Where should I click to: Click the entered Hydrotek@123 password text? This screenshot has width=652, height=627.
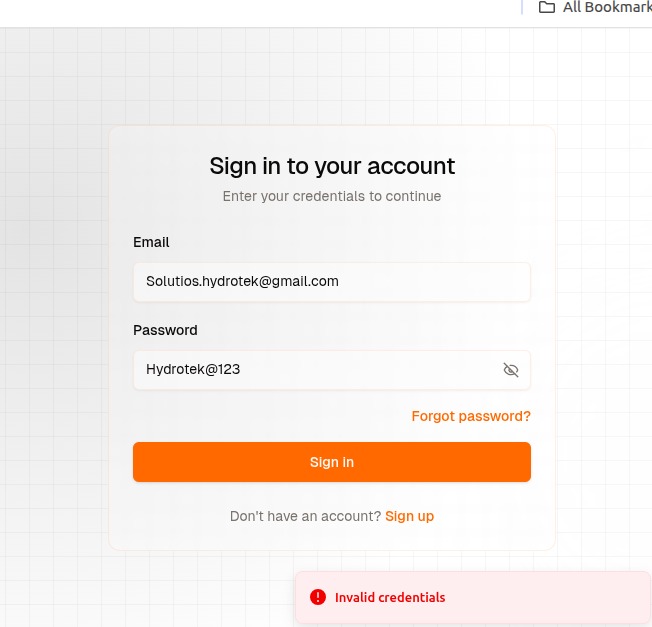[x=193, y=370]
